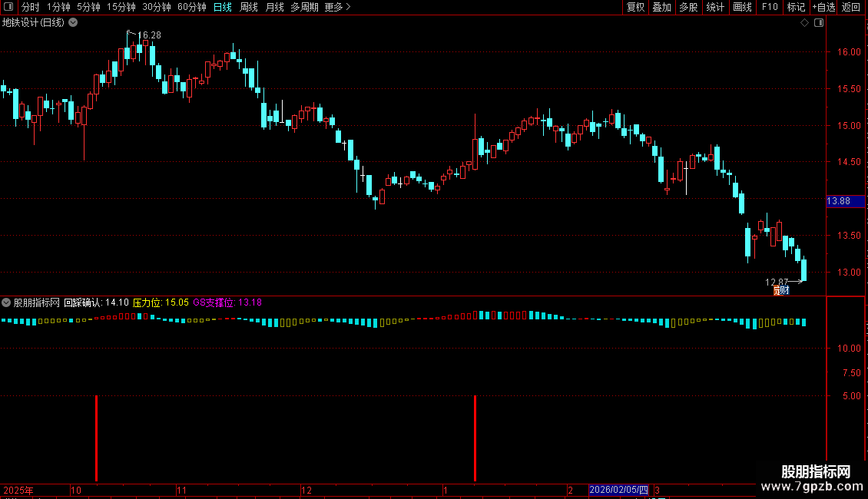The image size is (868, 499).
Task: Click the 回踩确认: 14.10 indicator value
Action: [x=96, y=302]
